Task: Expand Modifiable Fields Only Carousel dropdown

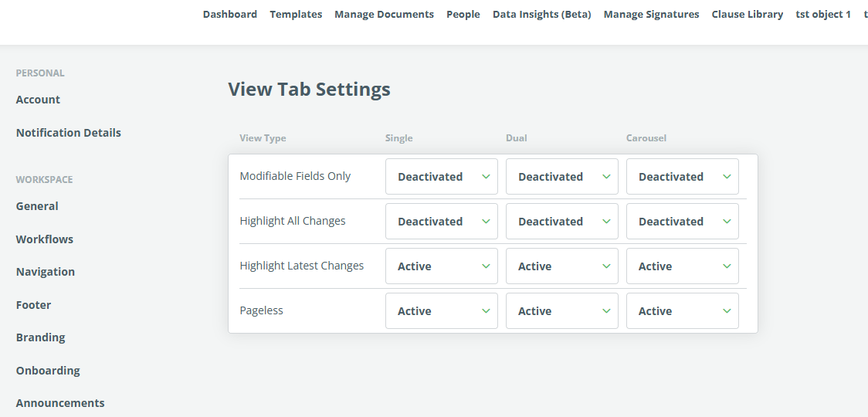Action: coord(682,177)
